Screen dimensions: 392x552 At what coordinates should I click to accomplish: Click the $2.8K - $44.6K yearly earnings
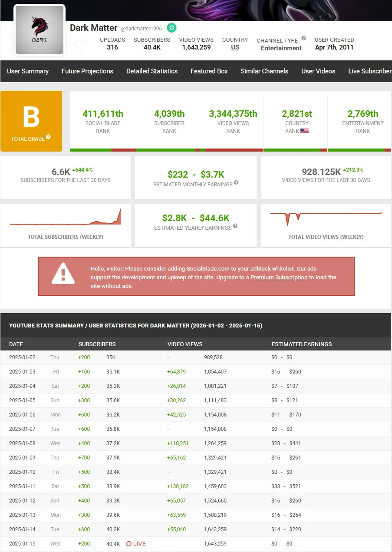[196, 218]
